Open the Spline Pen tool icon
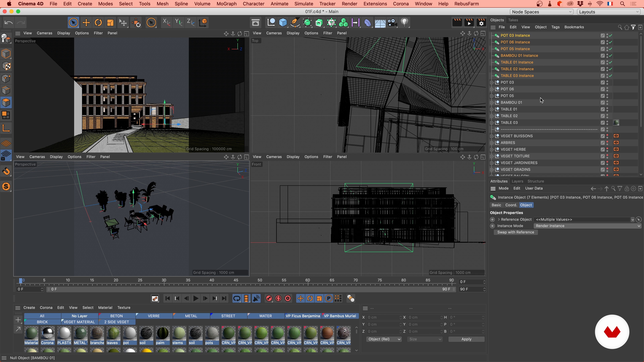This screenshot has height=362, width=644. point(295,23)
